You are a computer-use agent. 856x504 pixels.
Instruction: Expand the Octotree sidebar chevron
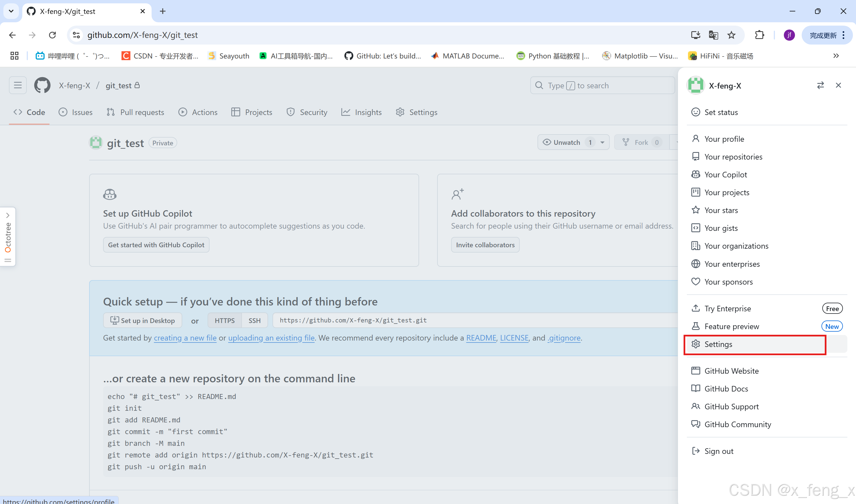point(8,215)
